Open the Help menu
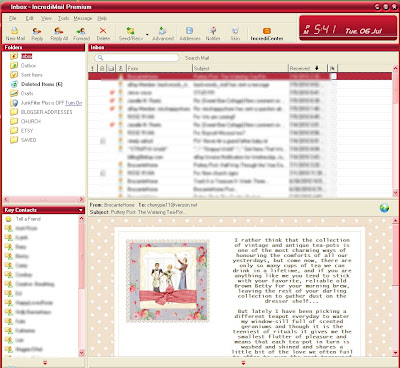The height and width of the screenshot is (368, 400). coord(102,18)
